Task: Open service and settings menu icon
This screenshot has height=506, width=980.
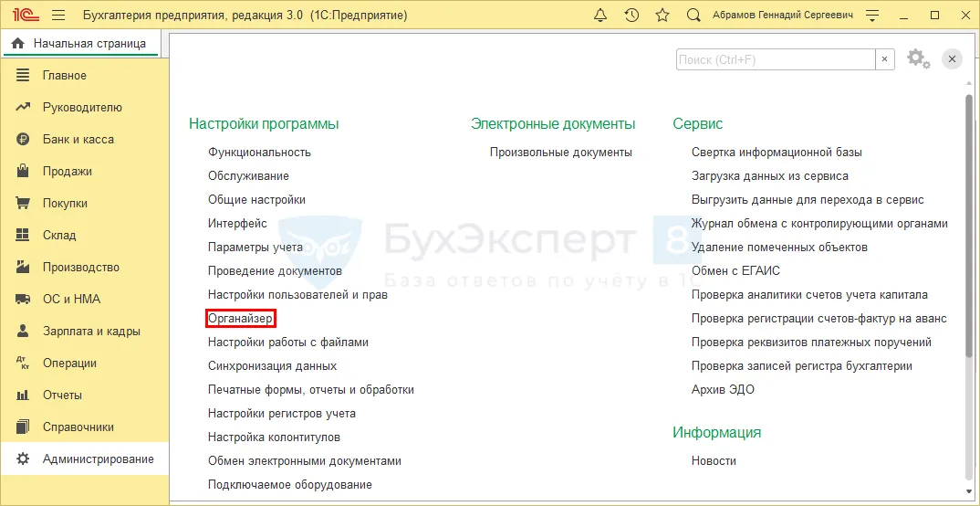Action: (x=872, y=15)
